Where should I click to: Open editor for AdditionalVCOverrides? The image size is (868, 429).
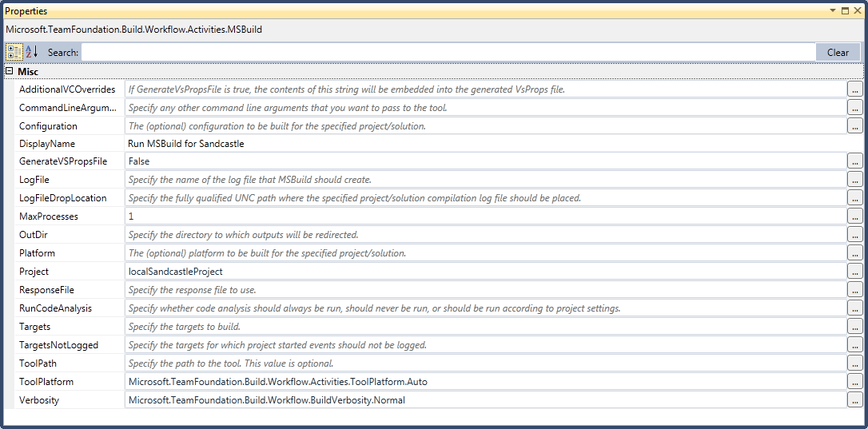point(854,89)
